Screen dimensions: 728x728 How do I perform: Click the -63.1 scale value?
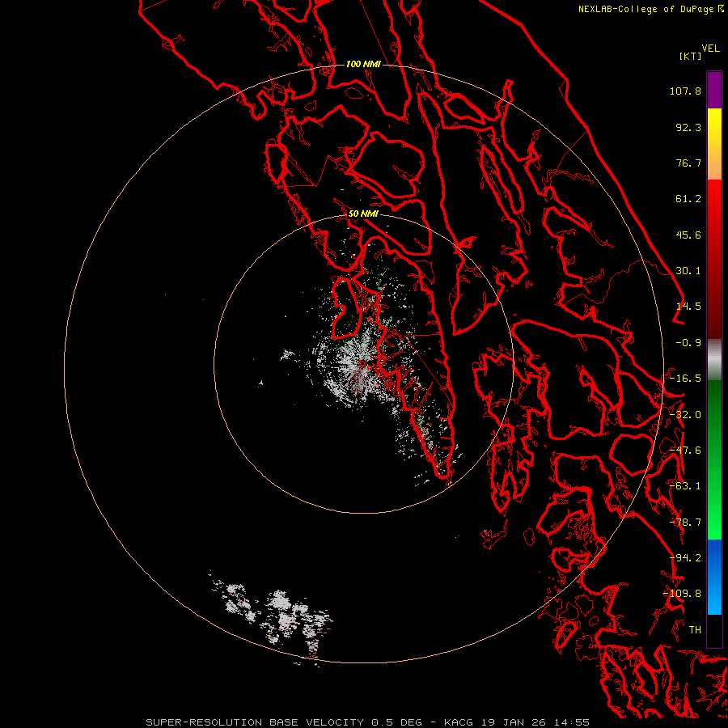685,486
